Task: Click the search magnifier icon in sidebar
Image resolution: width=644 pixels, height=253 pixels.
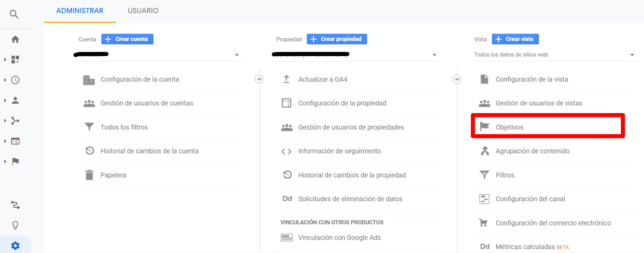Action: [14, 14]
